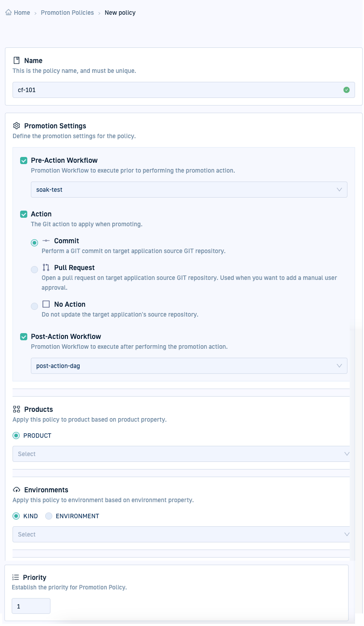Click the Home icon in breadcrumb
Image resolution: width=364 pixels, height=626 pixels.
[x=8, y=13]
